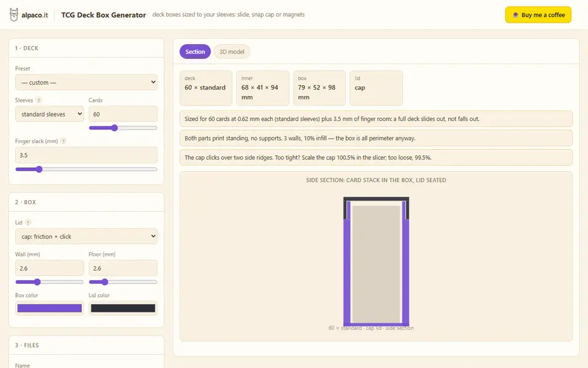Open the standard sleeves dropdown
This screenshot has width=588, height=368.
coord(50,114)
